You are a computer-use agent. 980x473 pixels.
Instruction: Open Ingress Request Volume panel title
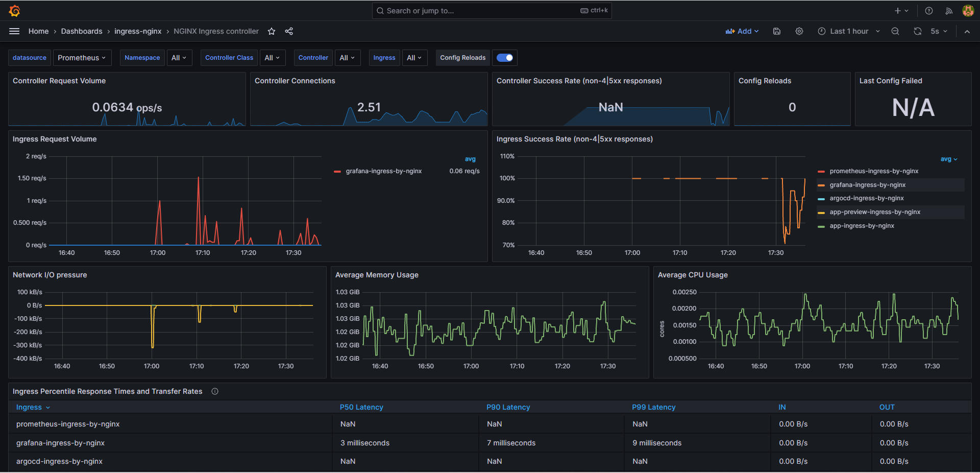click(x=55, y=139)
